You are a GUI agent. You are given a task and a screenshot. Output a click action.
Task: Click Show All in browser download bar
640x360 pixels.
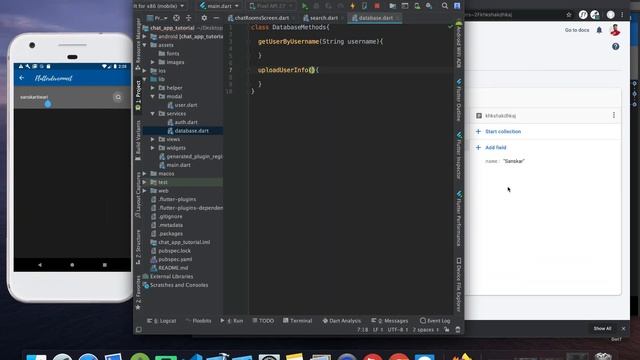(602, 329)
